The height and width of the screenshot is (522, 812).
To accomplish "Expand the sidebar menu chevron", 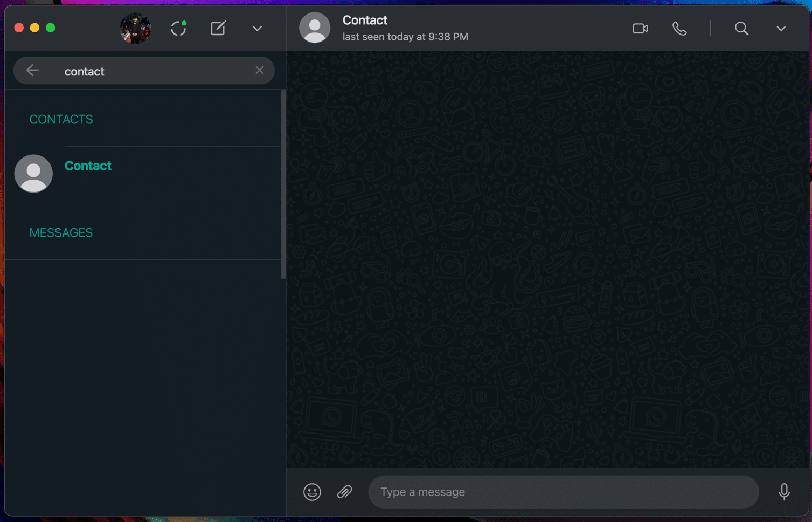I will tap(257, 28).
